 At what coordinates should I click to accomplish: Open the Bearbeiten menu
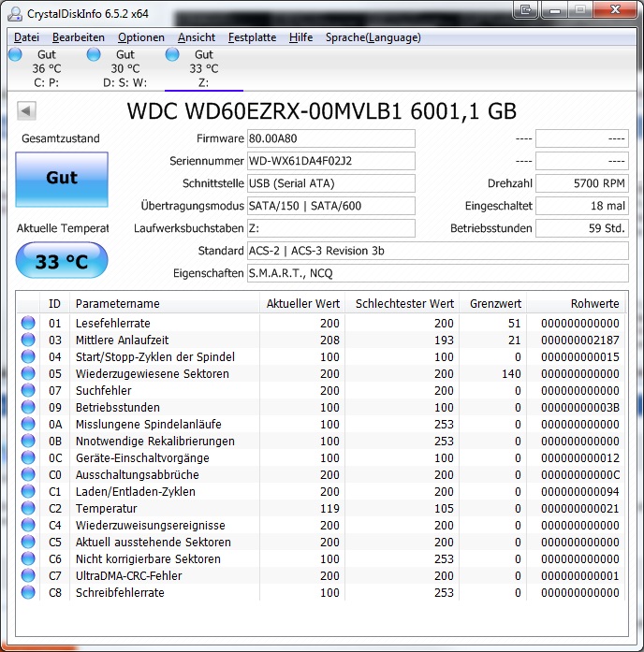[x=79, y=37]
